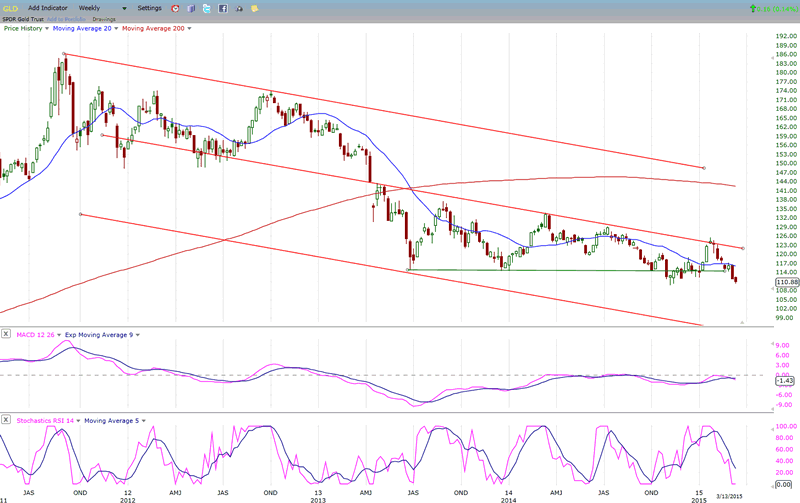Screen dimensions: 800x503
Task: Open the Settings menu
Action: [150, 8]
